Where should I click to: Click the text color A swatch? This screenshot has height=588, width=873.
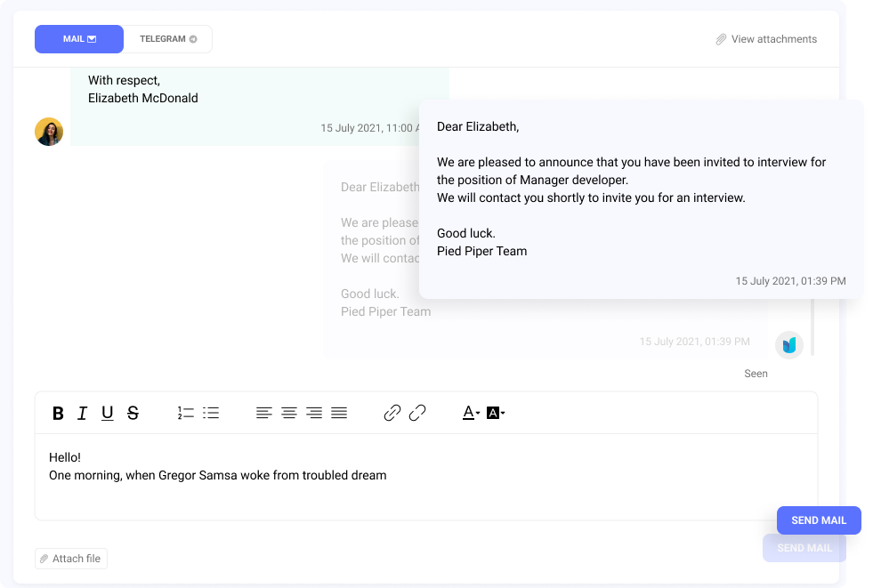pyautogui.click(x=466, y=412)
